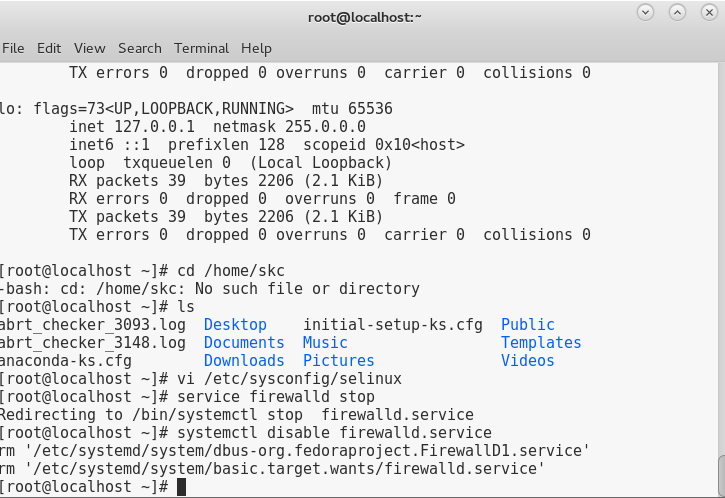Open the Help menu
The height and width of the screenshot is (498, 725).
point(256,49)
